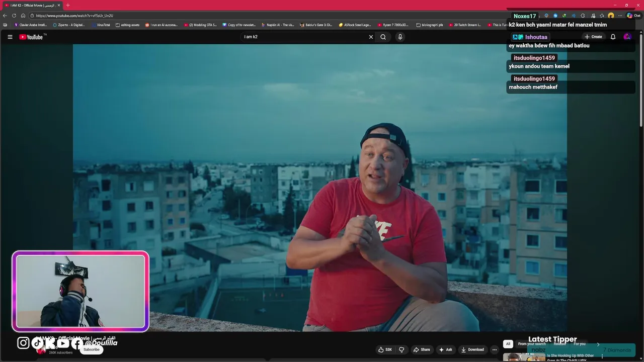The image size is (644, 362).
Task: Open the '(2) Modding GTA S...' bookmark
Action: tap(200, 25)
